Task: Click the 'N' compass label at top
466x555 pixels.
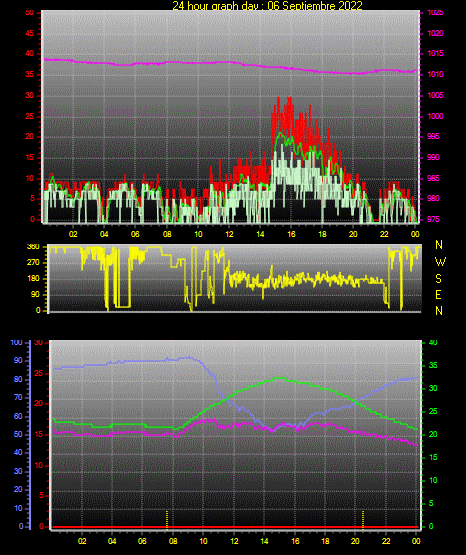Action: [439, 245]
